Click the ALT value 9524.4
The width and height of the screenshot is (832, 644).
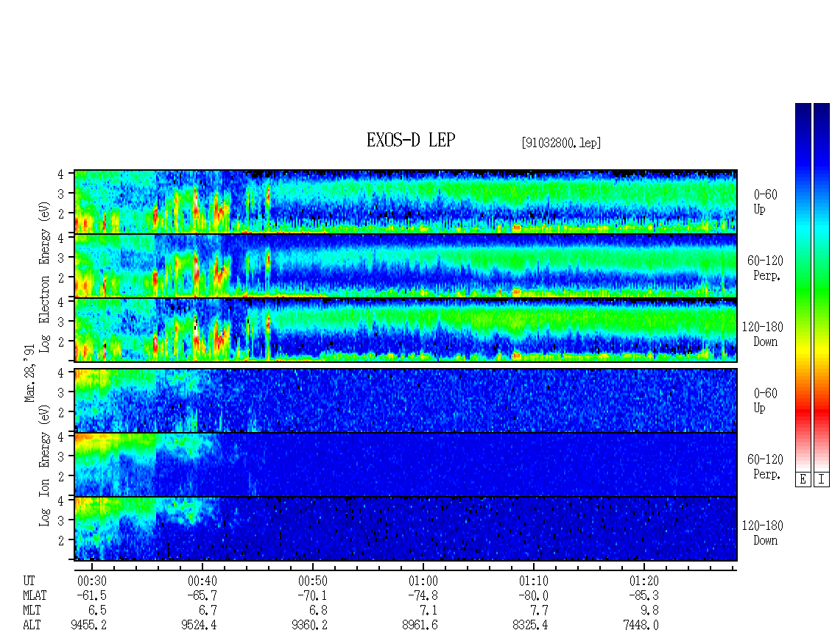199,626
